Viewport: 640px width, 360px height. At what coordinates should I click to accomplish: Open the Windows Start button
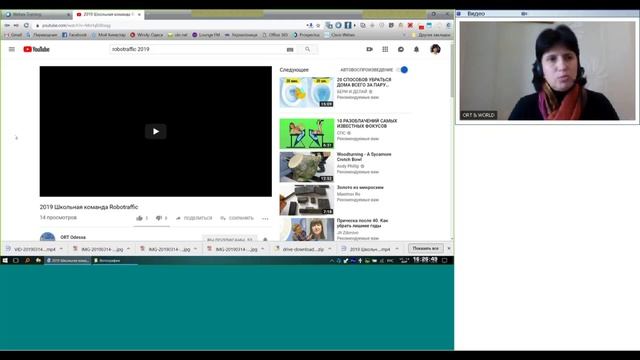click(5, 260)
